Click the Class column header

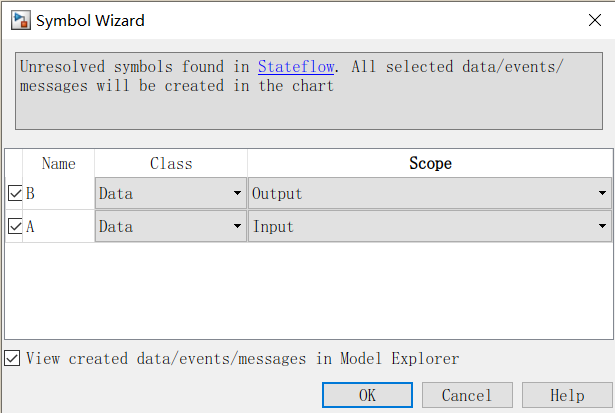point(171,163)
